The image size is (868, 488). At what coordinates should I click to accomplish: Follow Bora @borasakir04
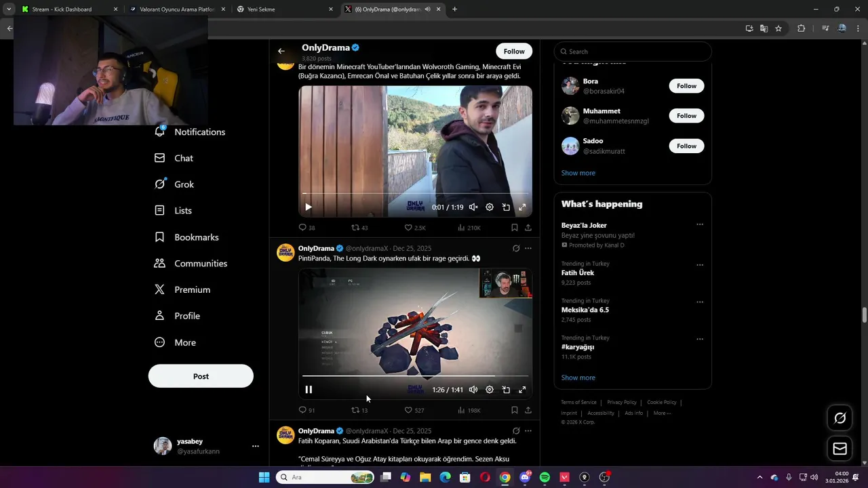click(686, 86)
